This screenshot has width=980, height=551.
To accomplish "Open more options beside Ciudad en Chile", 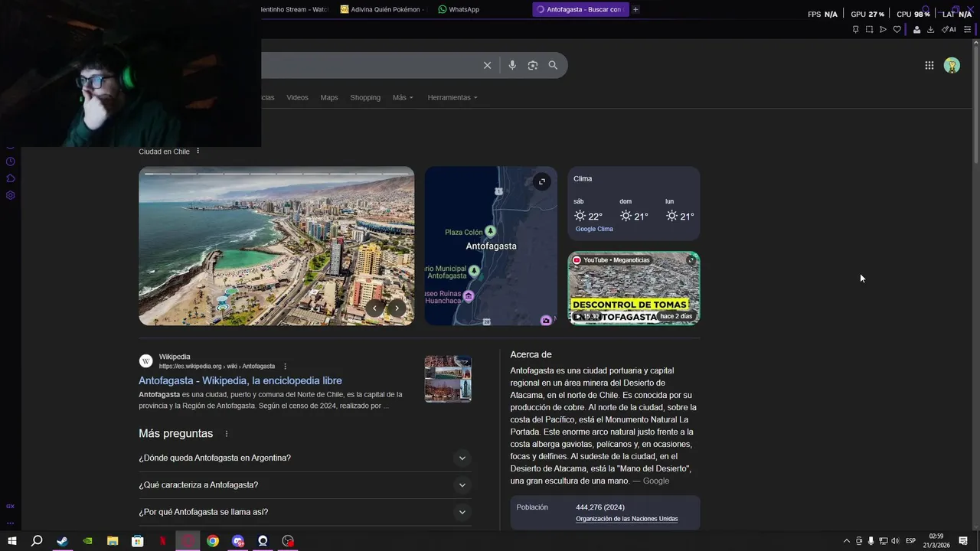I will click(x=198, y=151).
